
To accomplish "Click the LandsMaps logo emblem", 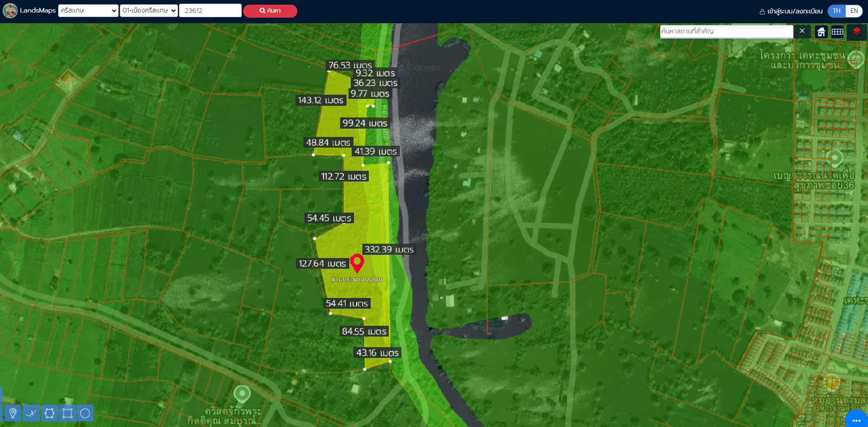I will (10, 11).
